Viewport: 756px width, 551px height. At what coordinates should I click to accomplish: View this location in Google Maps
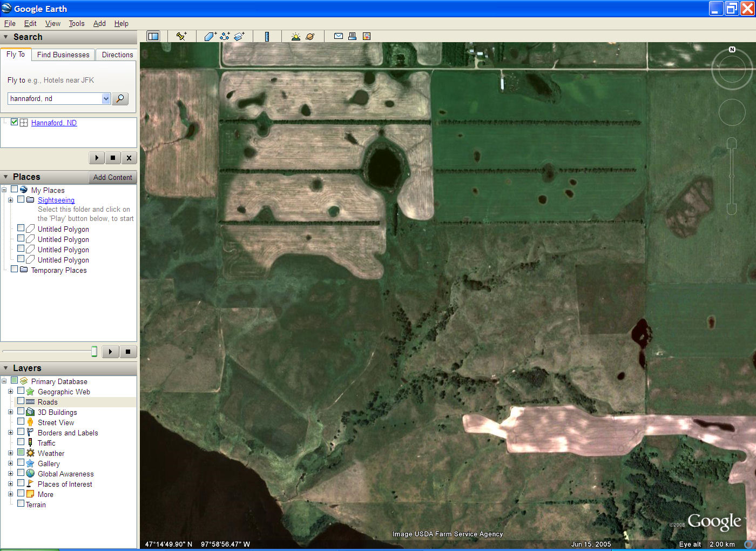(x=367, y=36)
